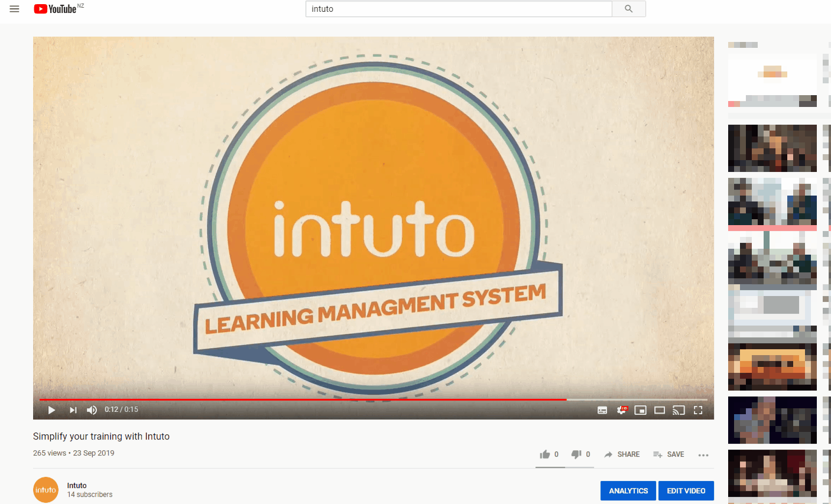Click the "265 views" text
Image resolution: width=831 pixels, height=504 pixels.
point(50,453)
